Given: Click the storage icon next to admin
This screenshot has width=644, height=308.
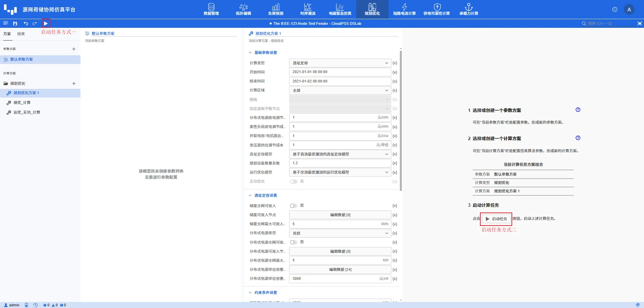Looking at the screenshot, I should (x=26, y=305).
